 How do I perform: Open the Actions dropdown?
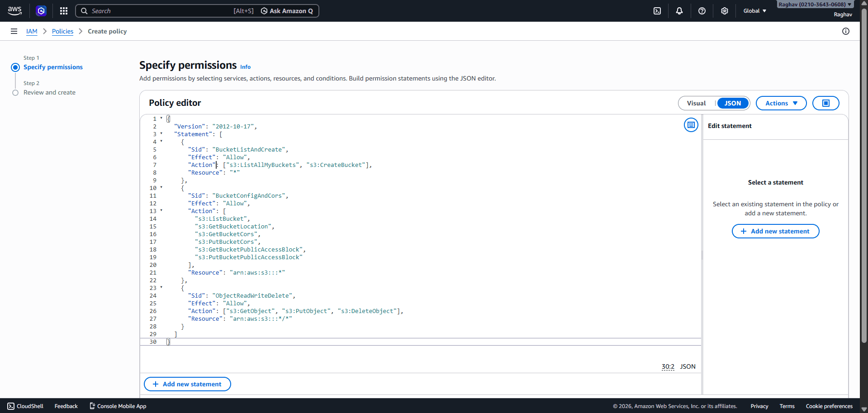[x=781, y=103]
